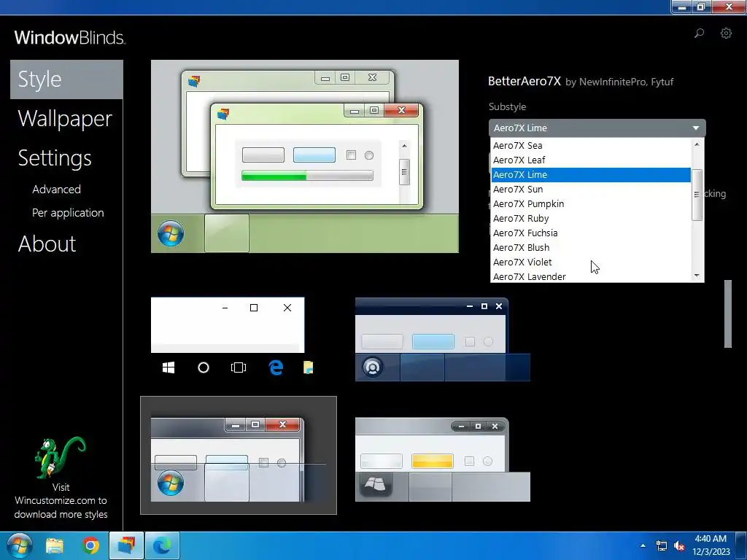
Task: Click the substyle list scroll-up arrow
Action: [x=697, y=144]
